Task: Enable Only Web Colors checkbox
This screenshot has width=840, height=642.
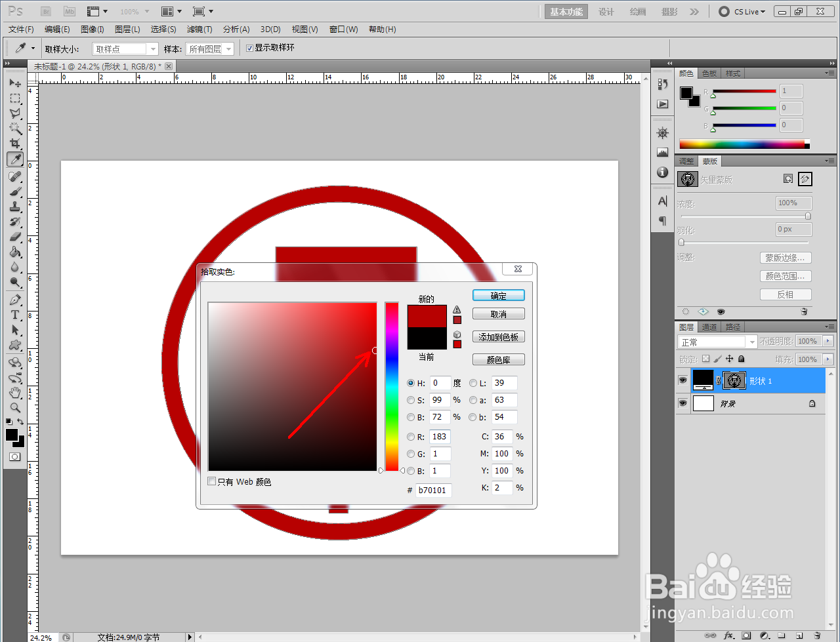Action: coord(212,481)
